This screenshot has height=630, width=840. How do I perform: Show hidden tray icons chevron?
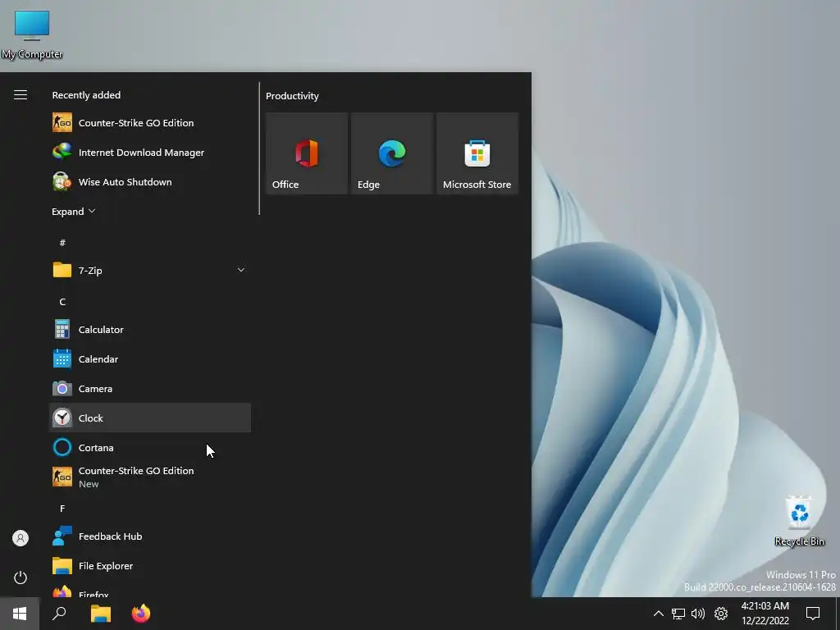[659, 614]
